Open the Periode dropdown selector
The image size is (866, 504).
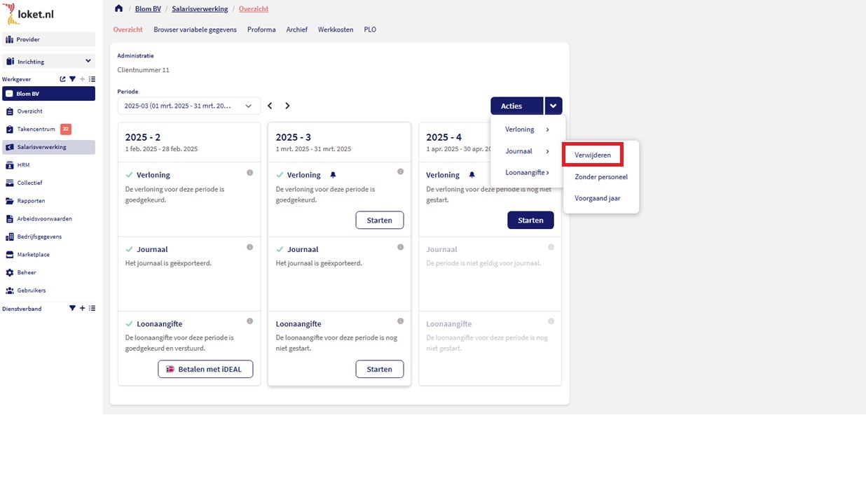click(188, 106)
